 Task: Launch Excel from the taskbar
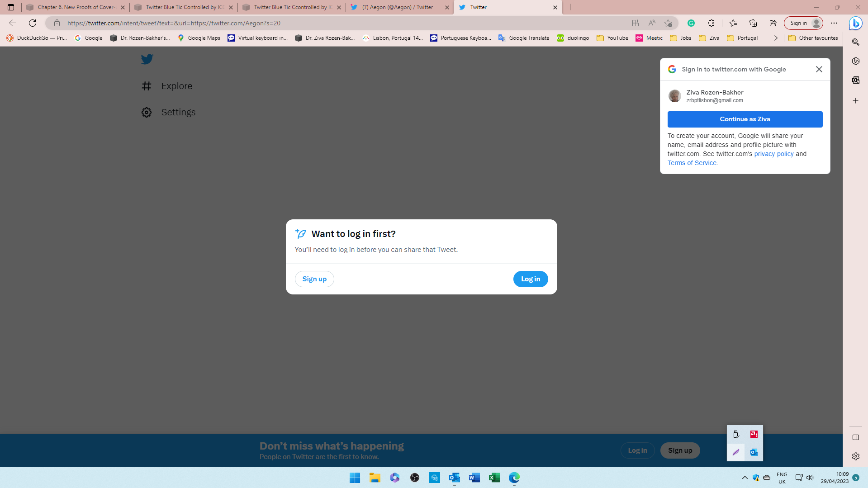pos(494,478)
